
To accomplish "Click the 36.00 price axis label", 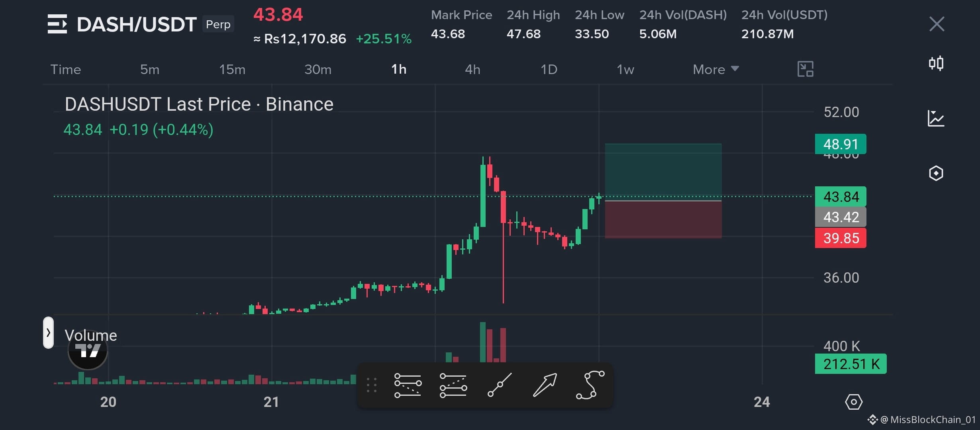I will pyautogui.click(x=841, y=278).
